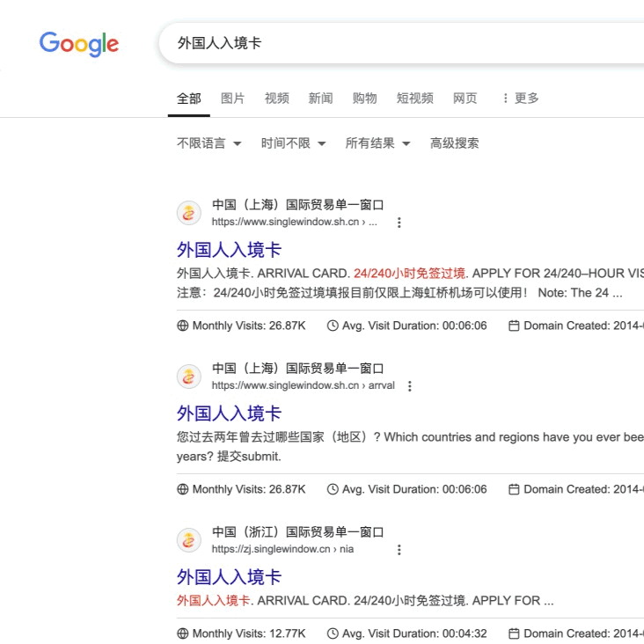Click the Zhejiang singlewindow result favicon
Viewport: 644px width, 644px height.
[189, 540]
